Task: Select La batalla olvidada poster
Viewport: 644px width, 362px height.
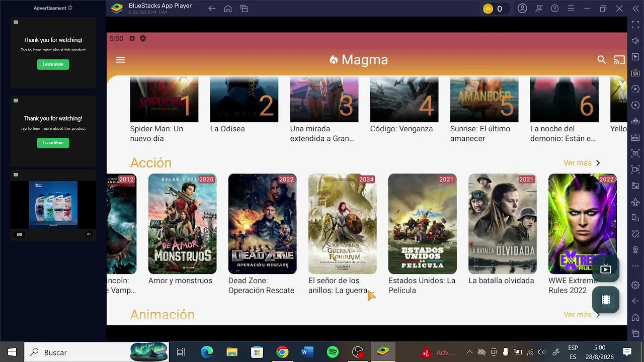Action: [x=502, y=224]
